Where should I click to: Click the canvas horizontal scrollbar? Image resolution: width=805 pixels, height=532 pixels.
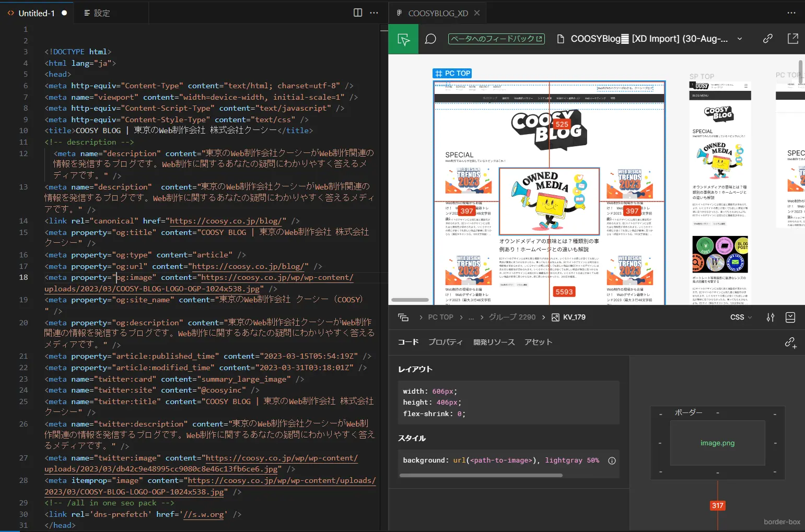click(410, 300)
